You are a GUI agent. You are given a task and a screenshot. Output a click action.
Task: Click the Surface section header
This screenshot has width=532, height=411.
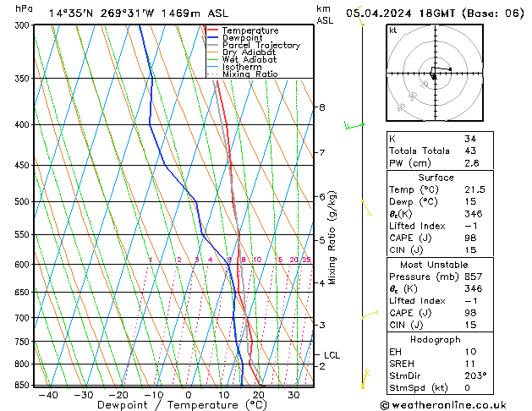[434, 178]
